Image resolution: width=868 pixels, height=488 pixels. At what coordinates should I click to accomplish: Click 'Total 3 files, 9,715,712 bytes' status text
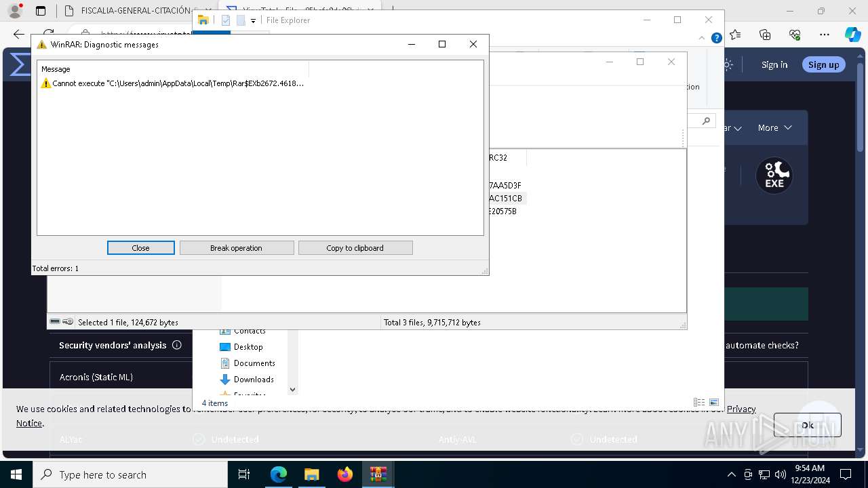(432, 323)
